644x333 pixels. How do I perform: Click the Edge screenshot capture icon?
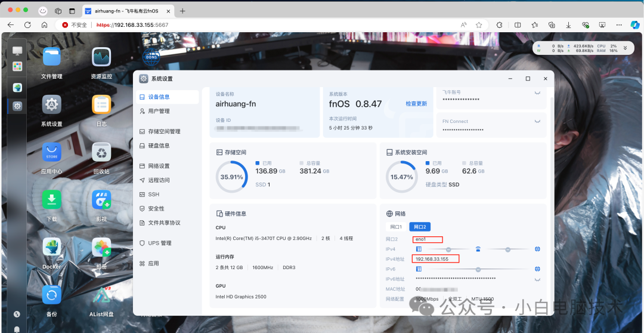pyautogui.click(x=602, y=24)
